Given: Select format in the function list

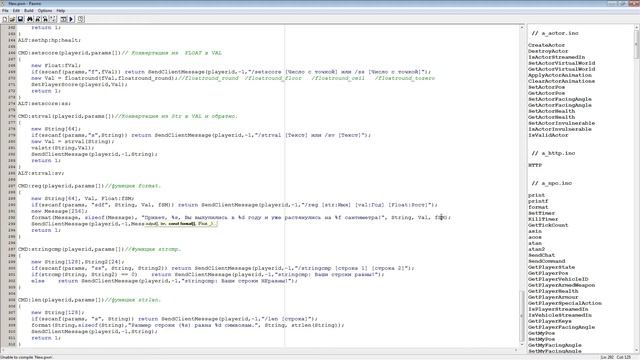Looking at the screenshot, I should (x=538, y=207).
